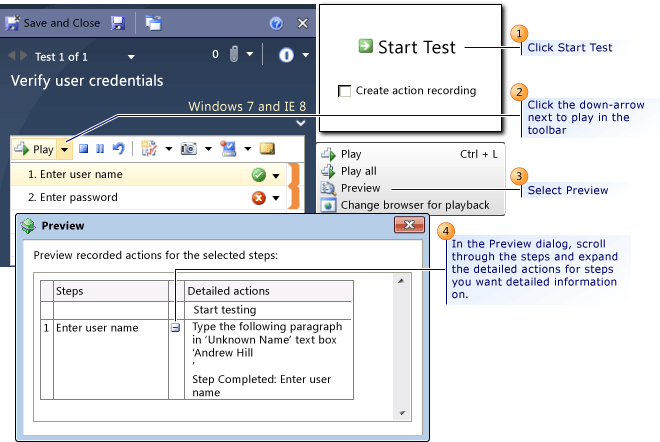This screenshot has width=660, height=442.
Task: Choose Change browser for playback
Action: 415,205
